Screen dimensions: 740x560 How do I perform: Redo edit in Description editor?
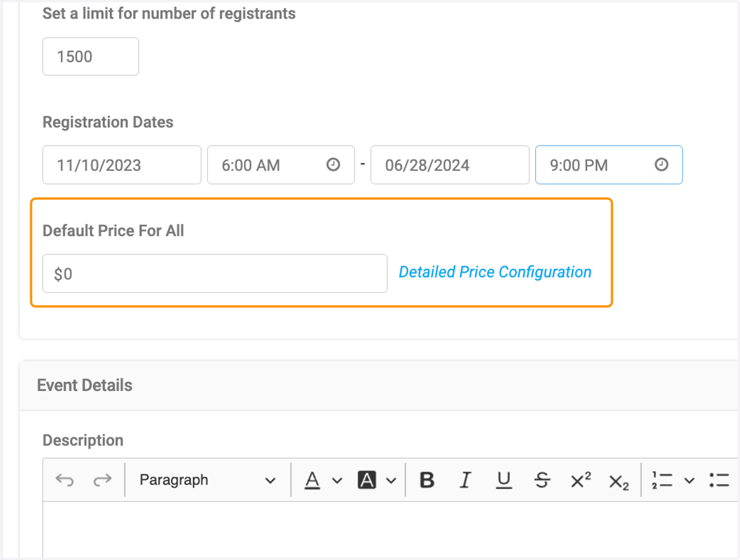tap(102, 480)
